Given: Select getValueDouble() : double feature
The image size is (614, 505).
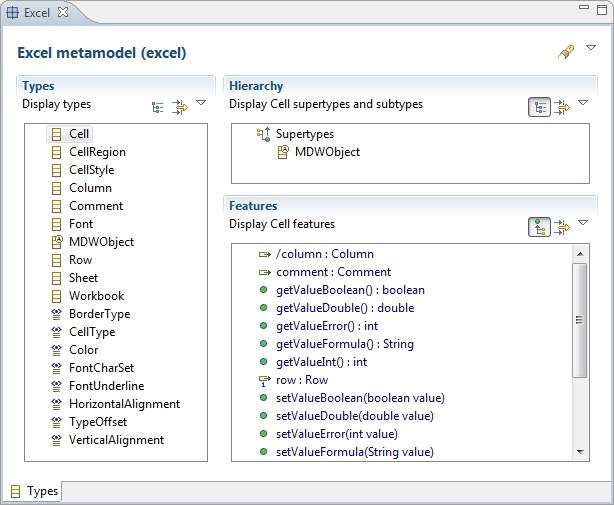Looking at the screenshot, I should [345, 308].
